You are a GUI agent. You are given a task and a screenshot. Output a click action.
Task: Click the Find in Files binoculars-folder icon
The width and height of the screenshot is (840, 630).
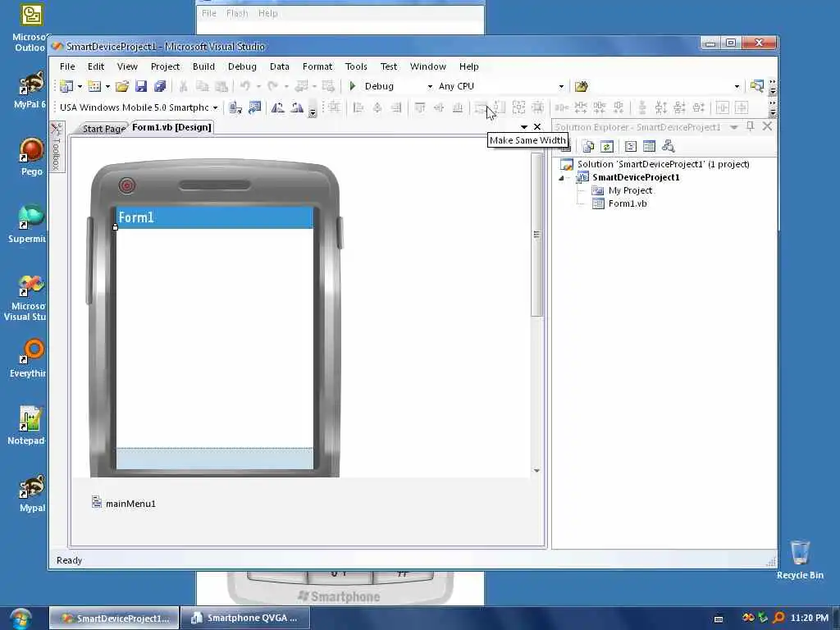pyautogui.click(x=582, y=86)
